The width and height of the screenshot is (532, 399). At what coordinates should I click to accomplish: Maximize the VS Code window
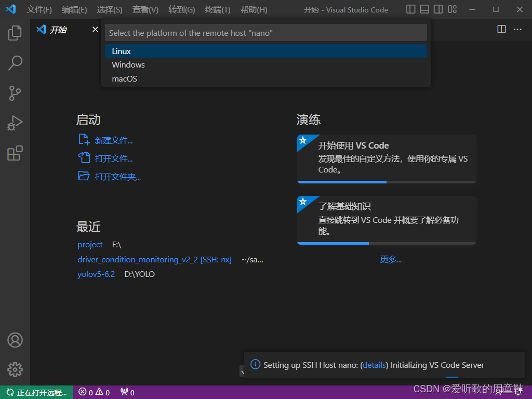pyautogui.click(x=496, y=9)
